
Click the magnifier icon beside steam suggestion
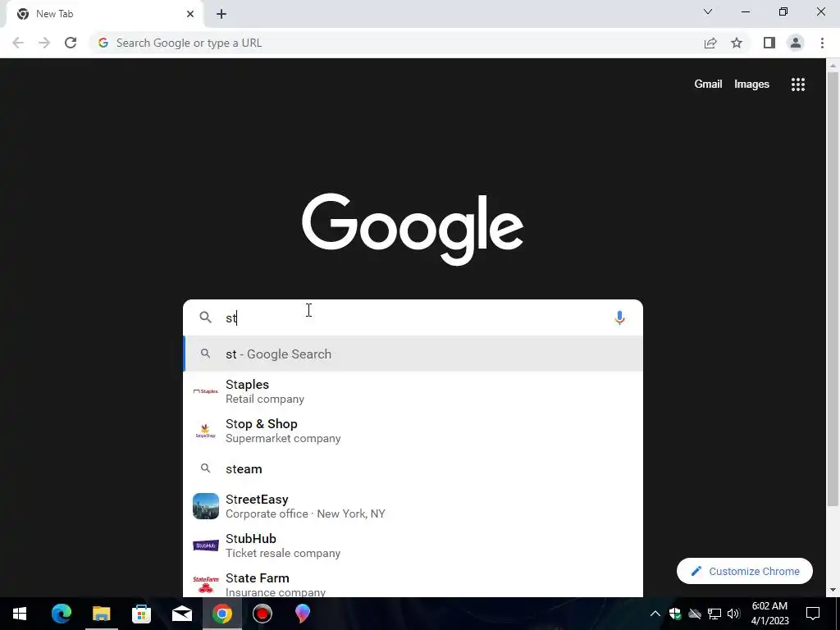click(x=206, y=468)
